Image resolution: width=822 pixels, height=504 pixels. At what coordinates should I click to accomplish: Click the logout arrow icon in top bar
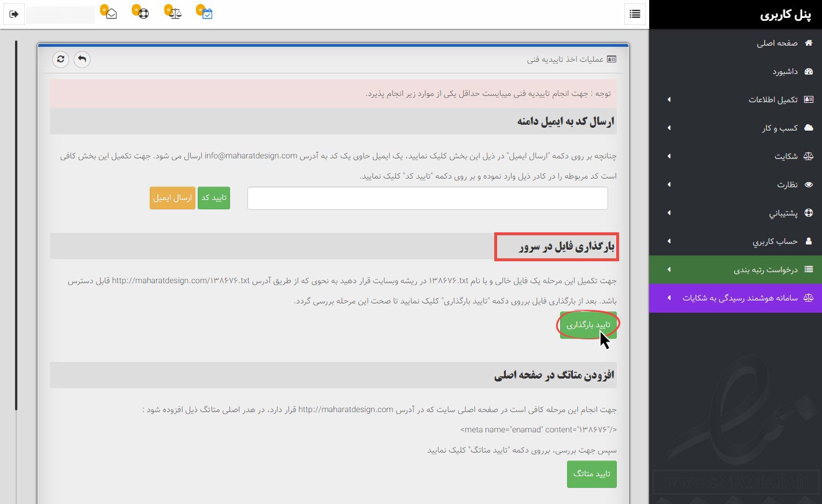point(14,14)
